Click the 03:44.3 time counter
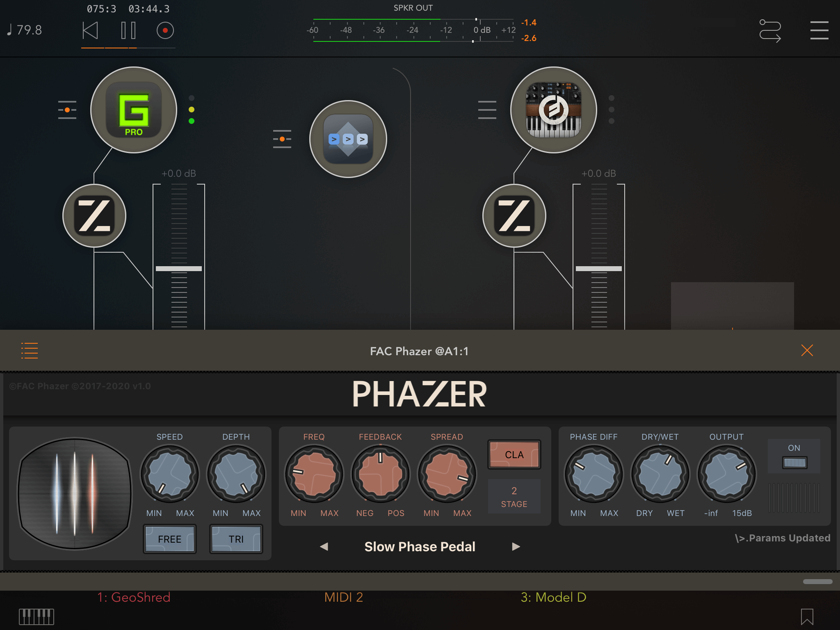Image resolution: width=840 pixels, height=630 pixels. pyautogui.click(x=149, y=9)
